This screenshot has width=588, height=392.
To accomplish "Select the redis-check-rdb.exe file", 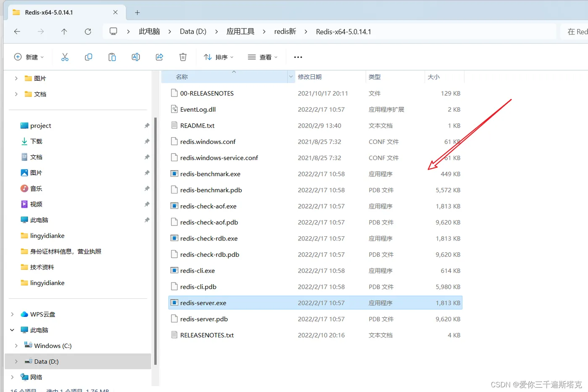I will click(x=315, y=238).
